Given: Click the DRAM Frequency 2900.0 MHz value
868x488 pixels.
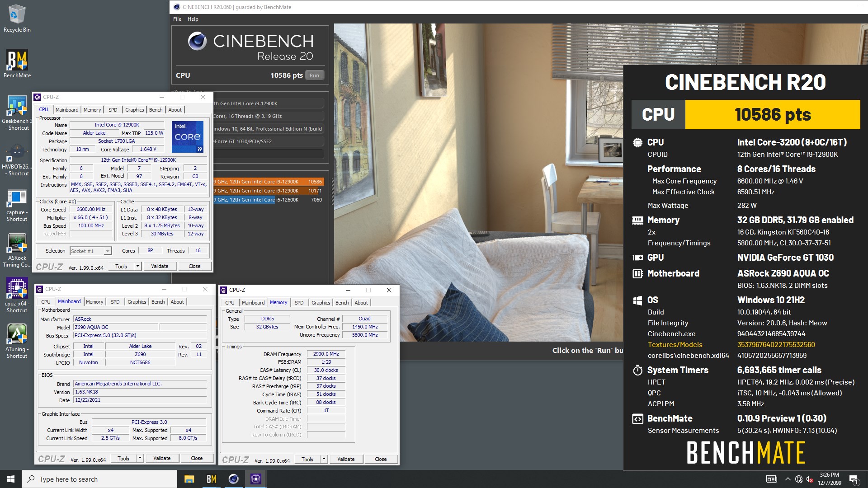Looking at the screenshot, I should 326,354.
